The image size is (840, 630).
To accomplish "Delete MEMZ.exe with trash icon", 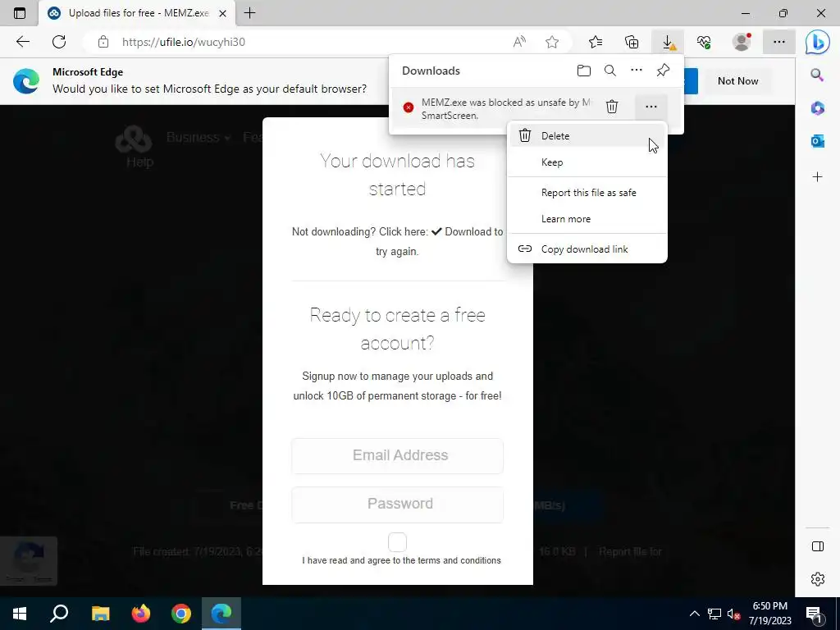I will pyautogui.click(x=612, y=107).
